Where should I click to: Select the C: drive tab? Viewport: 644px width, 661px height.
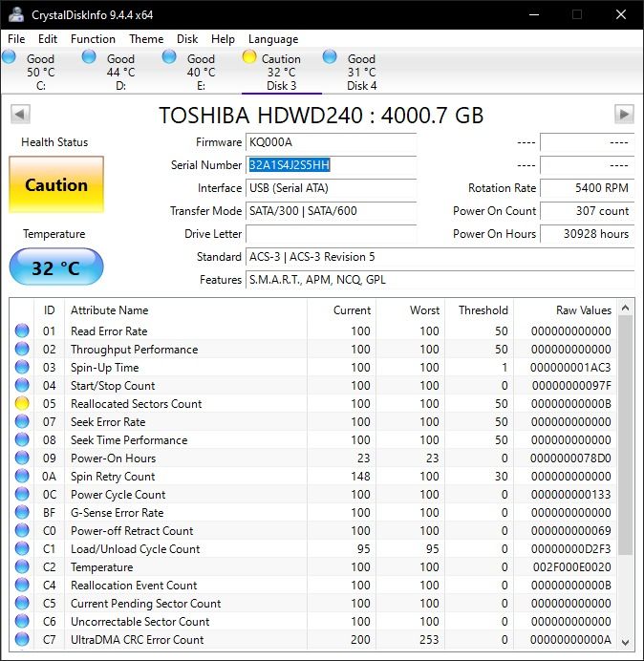click(40, 72)
